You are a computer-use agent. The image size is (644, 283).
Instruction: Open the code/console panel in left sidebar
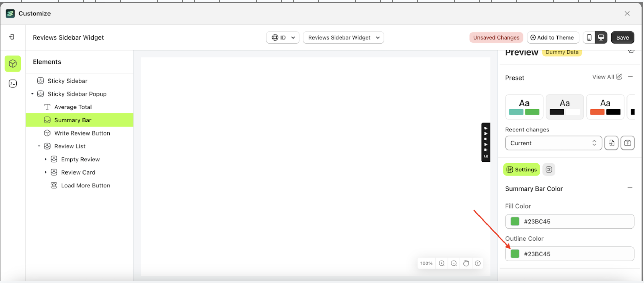[12, 83]
